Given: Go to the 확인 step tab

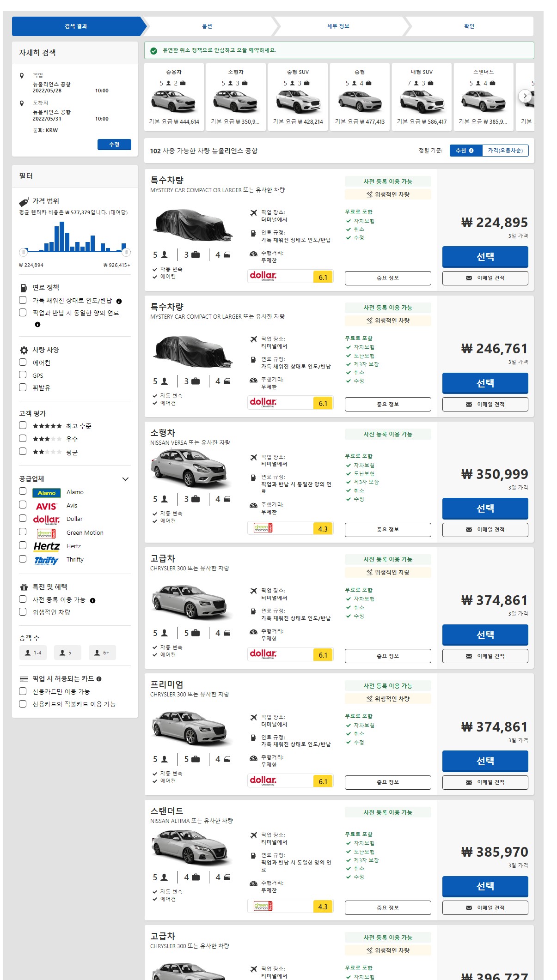Looking at the screenshot, I should pos(469,26).
